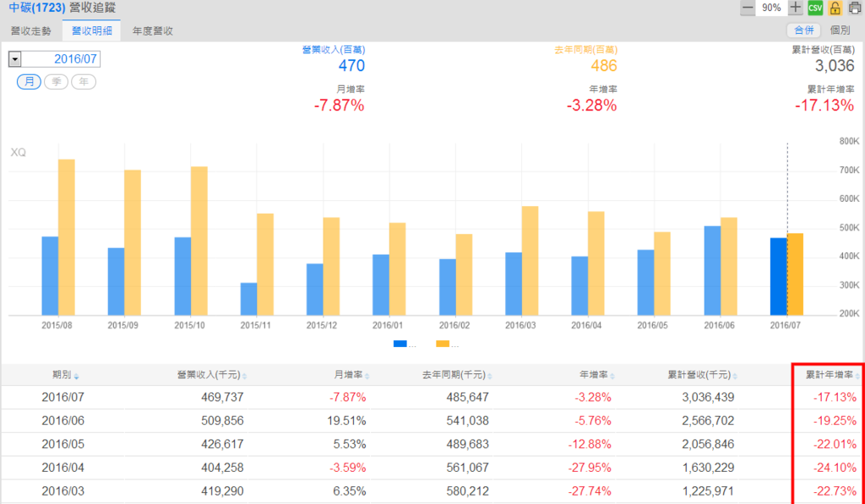865x504 pixels.
Task: Select the 2016/07 table row period
Action: click(x=63, y=397)
